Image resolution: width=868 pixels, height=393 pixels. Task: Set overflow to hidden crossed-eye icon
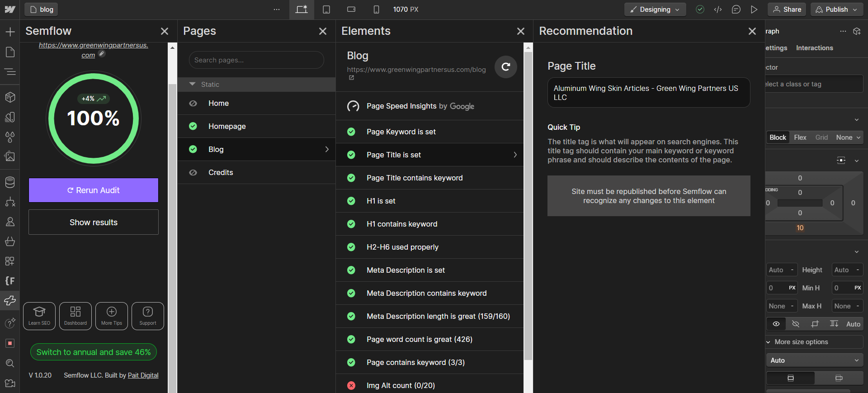tap(796, 324)
